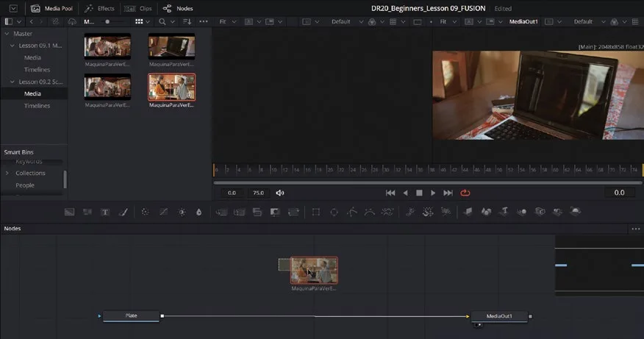The width and height of the screenshot is (644, 339).
Task: Add a Polygon mask tool
Action: [352, 212]
